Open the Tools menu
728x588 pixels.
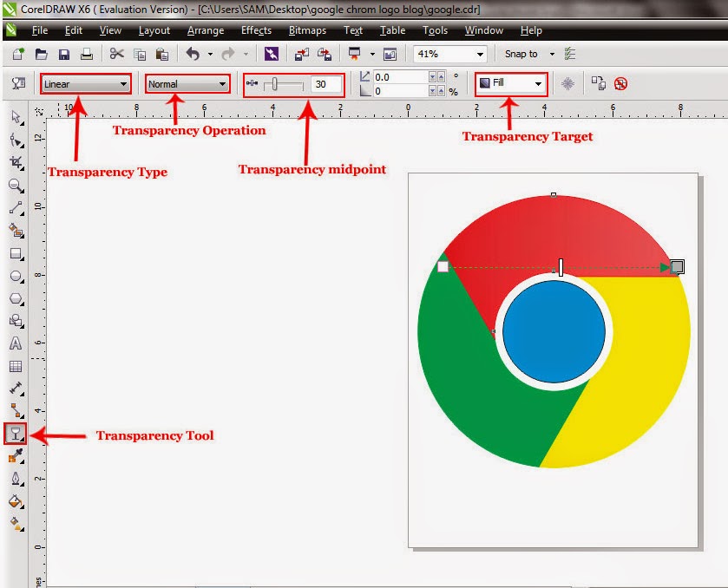pyautogui.click(x=435, y=30)
